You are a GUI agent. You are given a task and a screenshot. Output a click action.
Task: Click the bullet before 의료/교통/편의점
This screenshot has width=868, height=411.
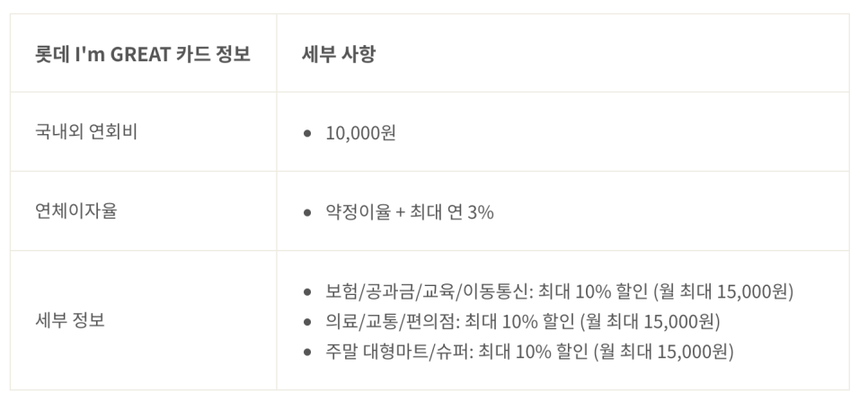pyautogui.click(x=307, y=322)
